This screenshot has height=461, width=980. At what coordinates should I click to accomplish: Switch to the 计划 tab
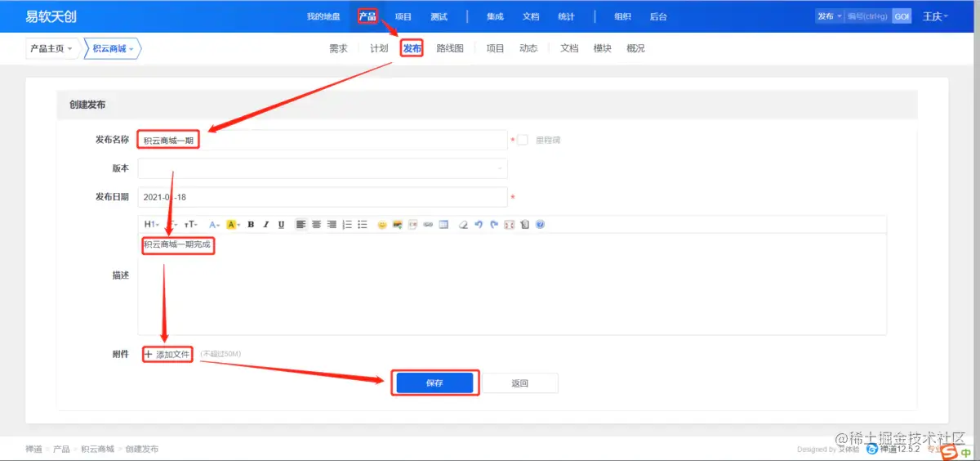click(379, 48)
